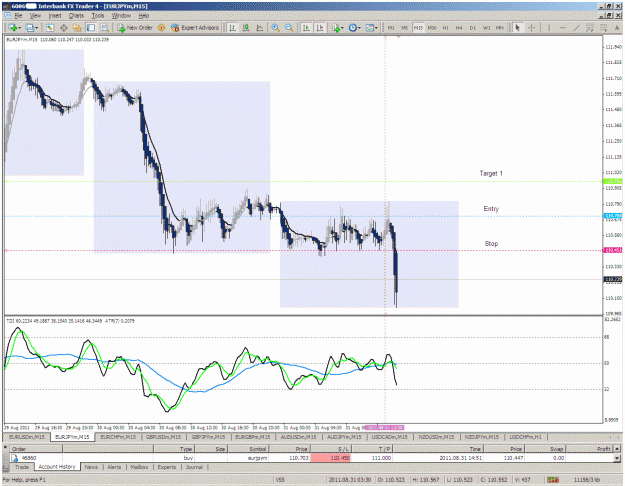Expand the Profiles dropdown arrow
The height and width of the screenshot is (486, 625).
tap(37, 28)
